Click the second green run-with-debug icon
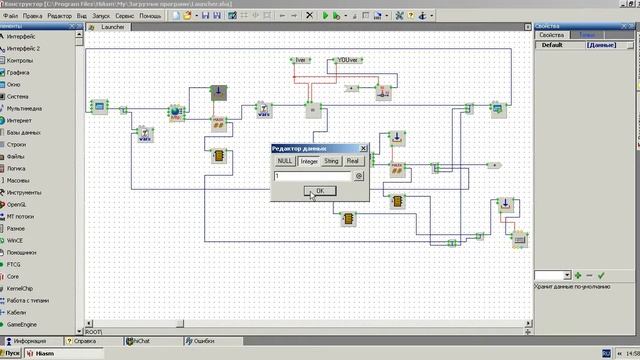Image resolution: width=640 pixels, height=360 pixels. pos(336,16)
